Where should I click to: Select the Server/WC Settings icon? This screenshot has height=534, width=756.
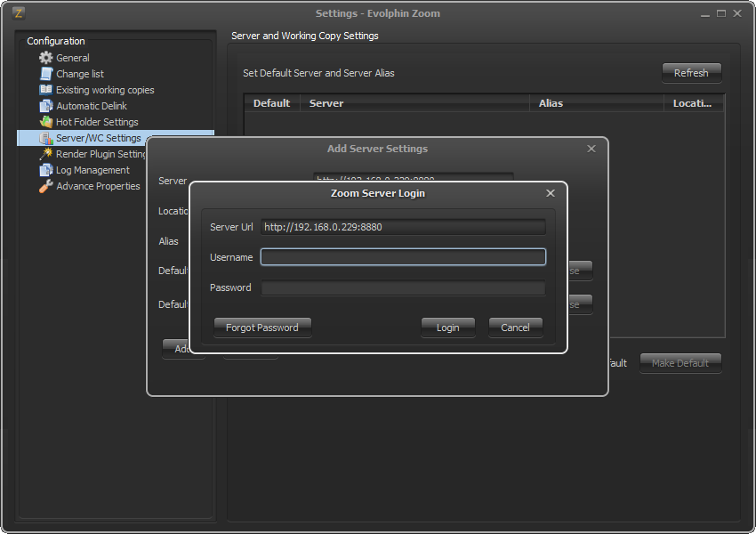coord(45,138)
